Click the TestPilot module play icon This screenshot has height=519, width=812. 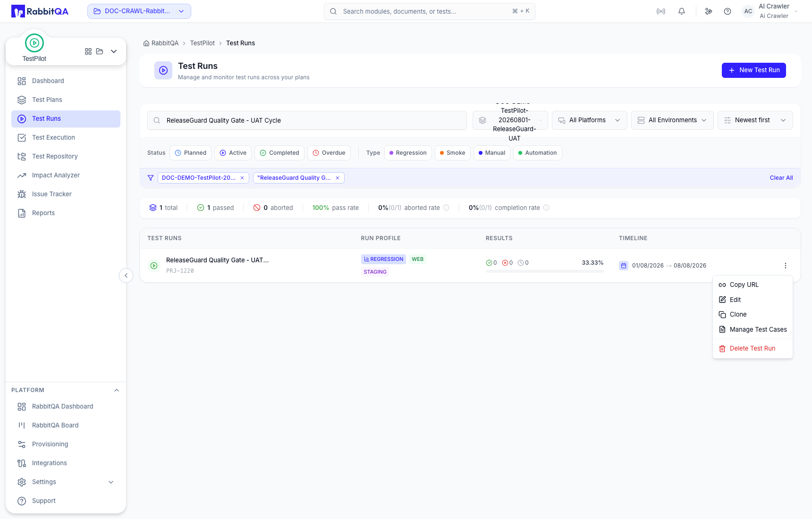tap(34, 43)
